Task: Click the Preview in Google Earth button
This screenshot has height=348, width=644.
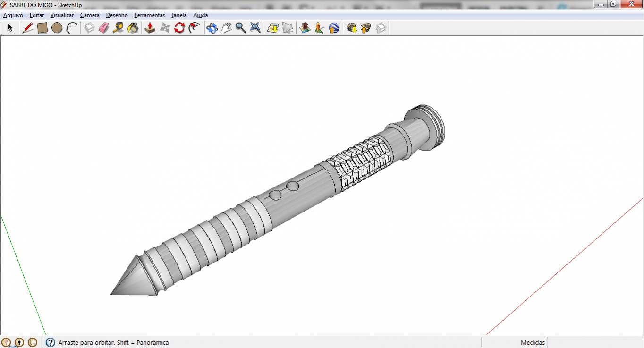Action: pos(334,28)
